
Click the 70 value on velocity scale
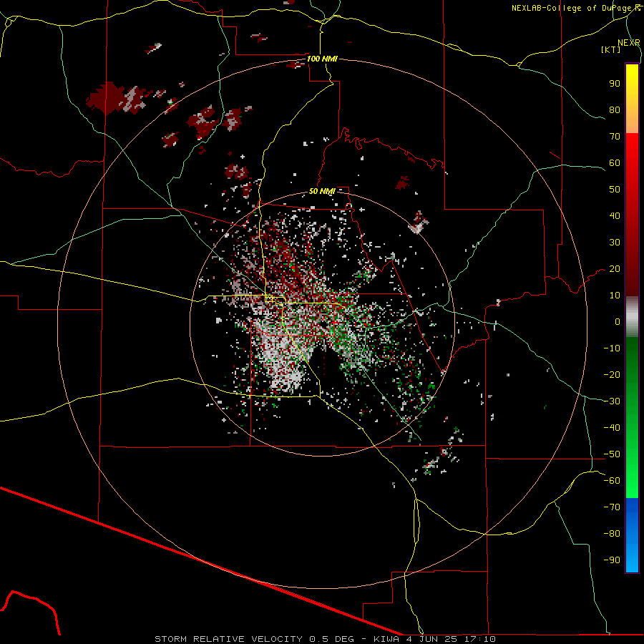click(x=615, y=137)
